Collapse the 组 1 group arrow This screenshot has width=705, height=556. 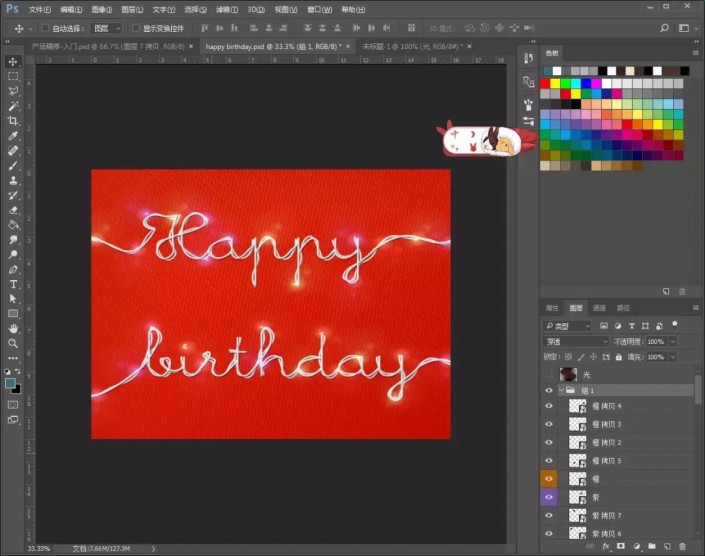pyautogui.click(x=561, y=390)
